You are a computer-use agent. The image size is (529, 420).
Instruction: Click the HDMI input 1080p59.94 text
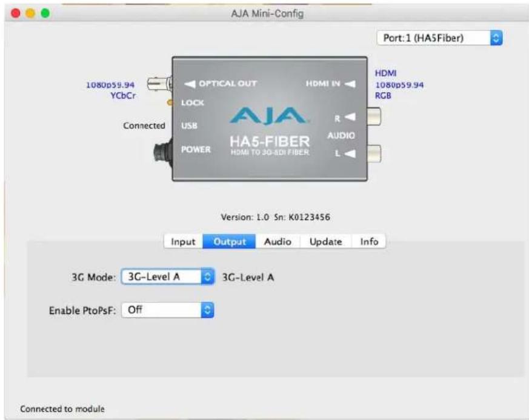pos(399,85)
